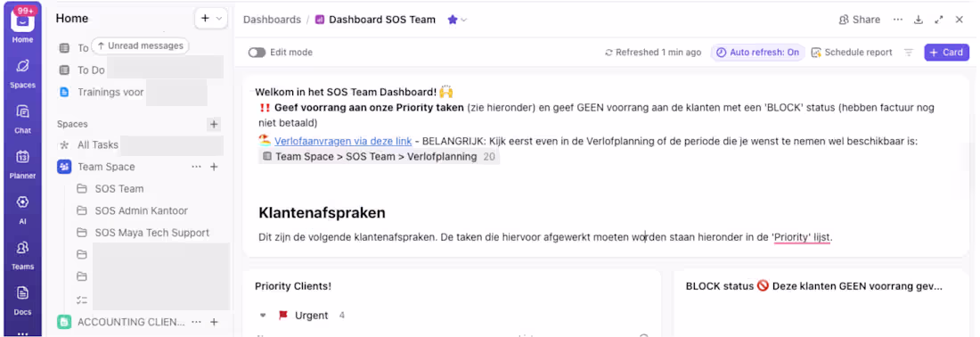
Task: Go to Dashboards breadcrumb
Action: click(272, 20)
